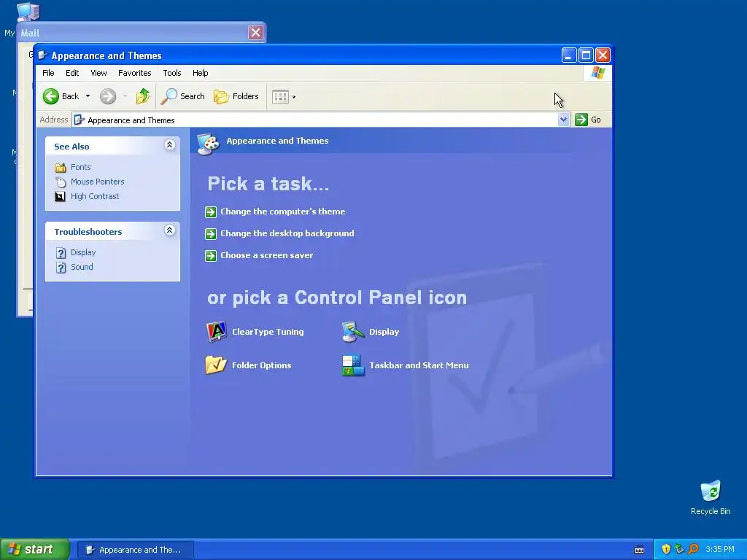This screenshot has width=747, height=560.
Task: Click the Display troubleshooter help icon
Action: [x=61, y=253]
